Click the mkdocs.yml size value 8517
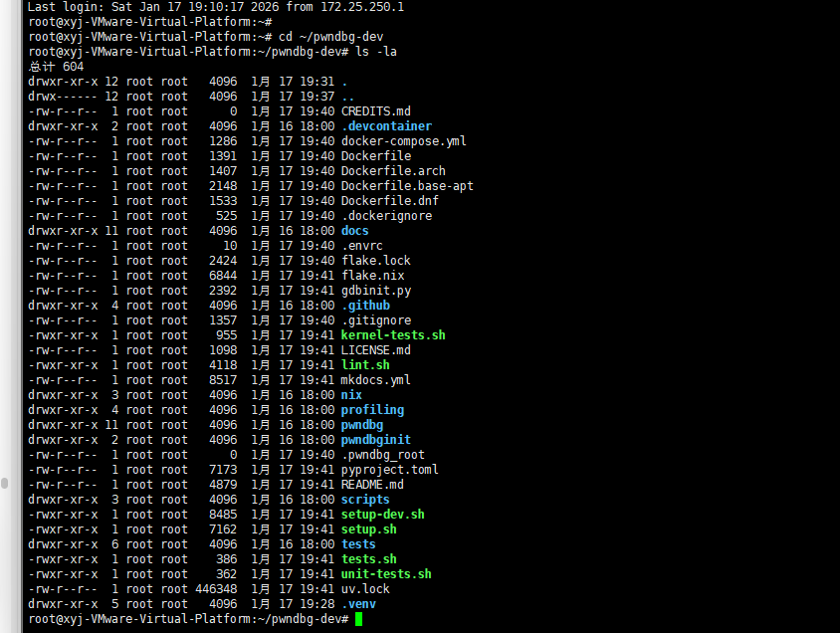This screenshot has height=633, width=840. (223, 380)
